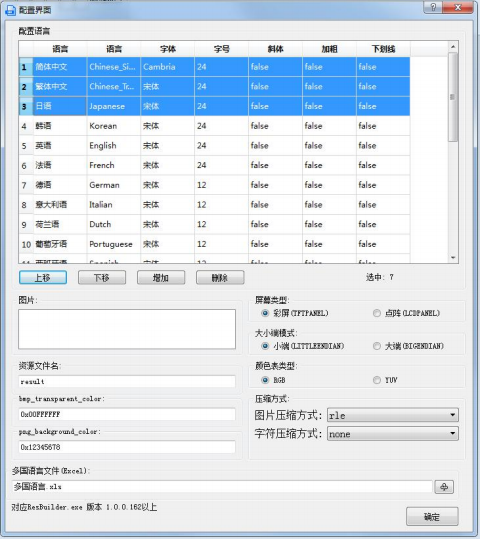Image resolution: width=480 pixels, height=539 pixels.
Task: Click the Korean cell
Action: coord(114,126)
